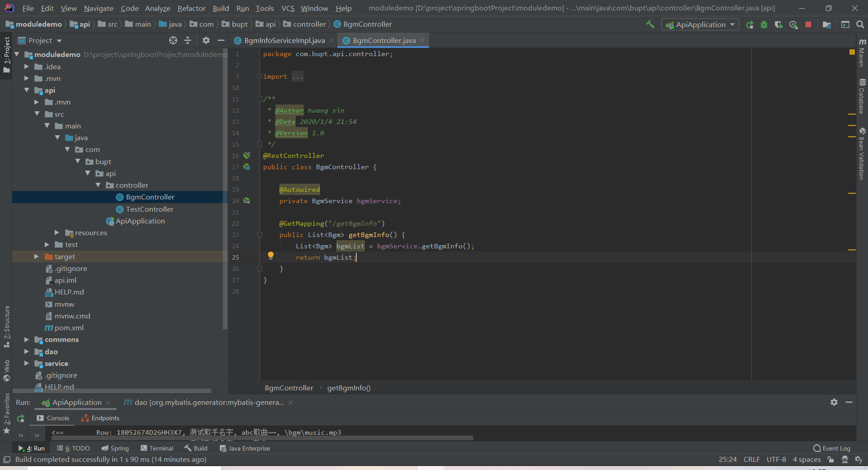Close the BgmController.java editor tab
Viewport: 868px width, 470px height.
422,40
